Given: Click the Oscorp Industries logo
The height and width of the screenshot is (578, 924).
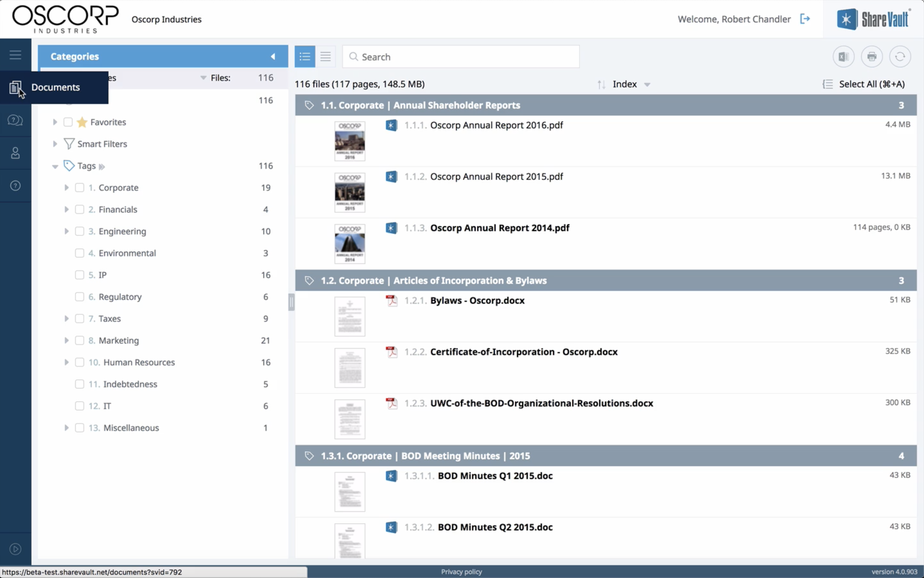Looking at the screenshot, I should click(65, 19).
